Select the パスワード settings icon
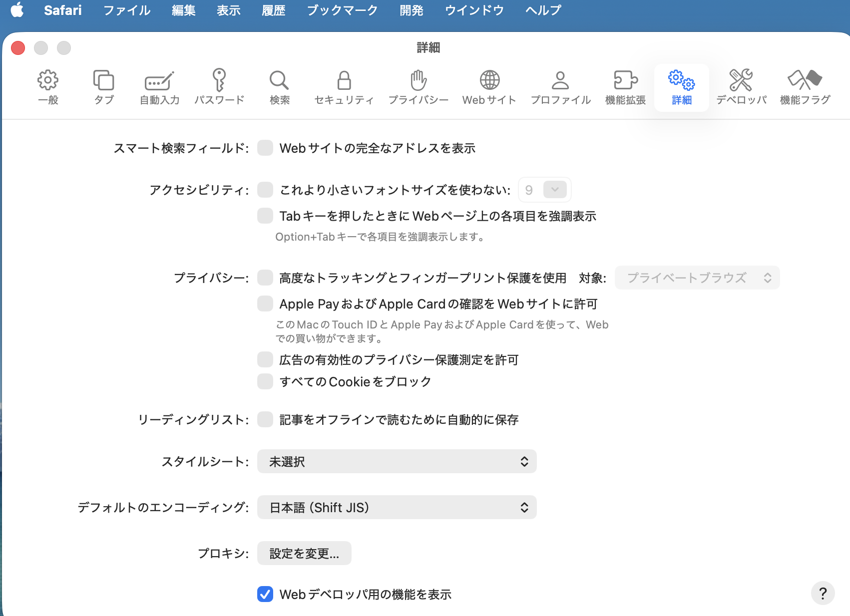 (219, 87)
